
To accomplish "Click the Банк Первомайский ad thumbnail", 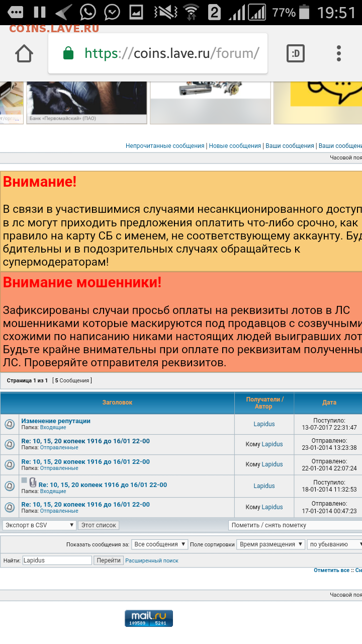I will (87, 103).
